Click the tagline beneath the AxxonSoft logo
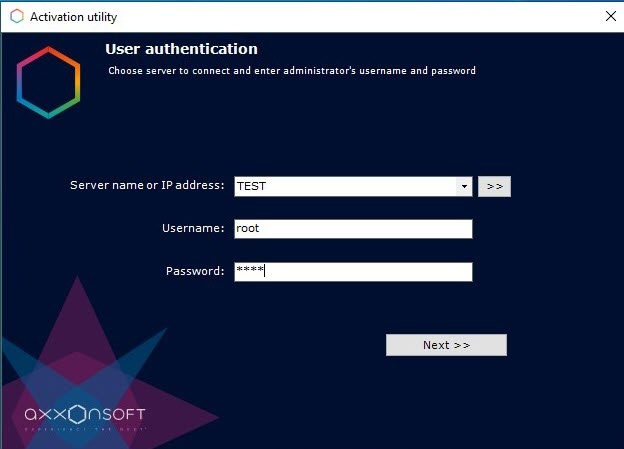 pos(85,428)
